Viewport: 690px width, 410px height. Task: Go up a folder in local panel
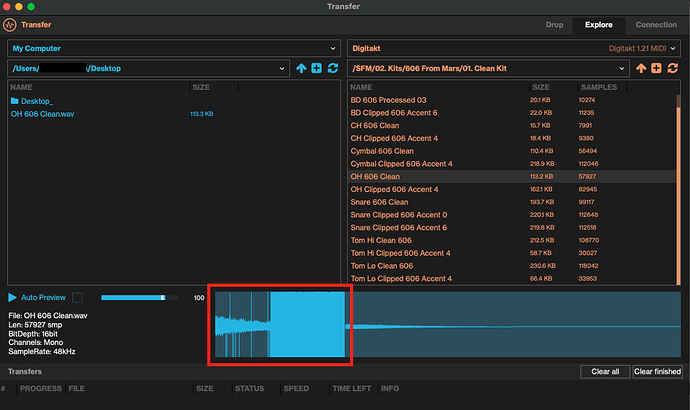[302, 68]
